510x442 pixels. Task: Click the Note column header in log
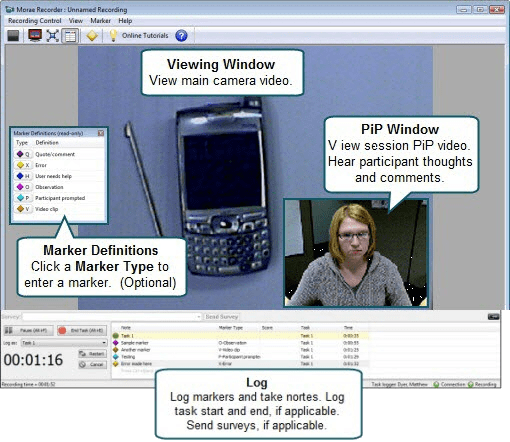click(x=126, y=328)
